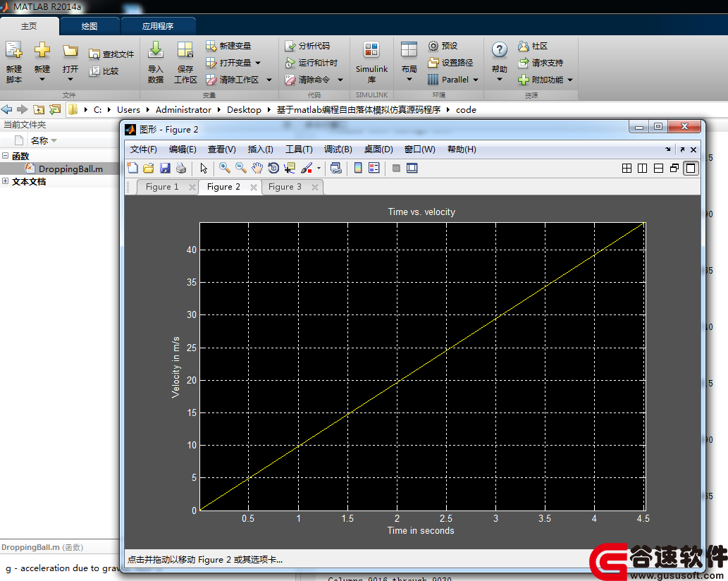Click the Open folder icon in ribbon
Image resolution: width=728 pixels, height=581 pixels.
click(70, 50)
